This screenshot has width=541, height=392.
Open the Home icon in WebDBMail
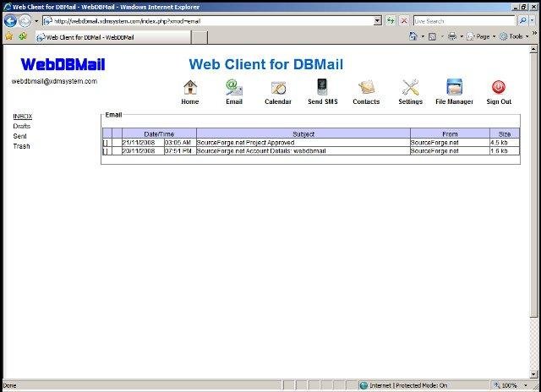190,87
